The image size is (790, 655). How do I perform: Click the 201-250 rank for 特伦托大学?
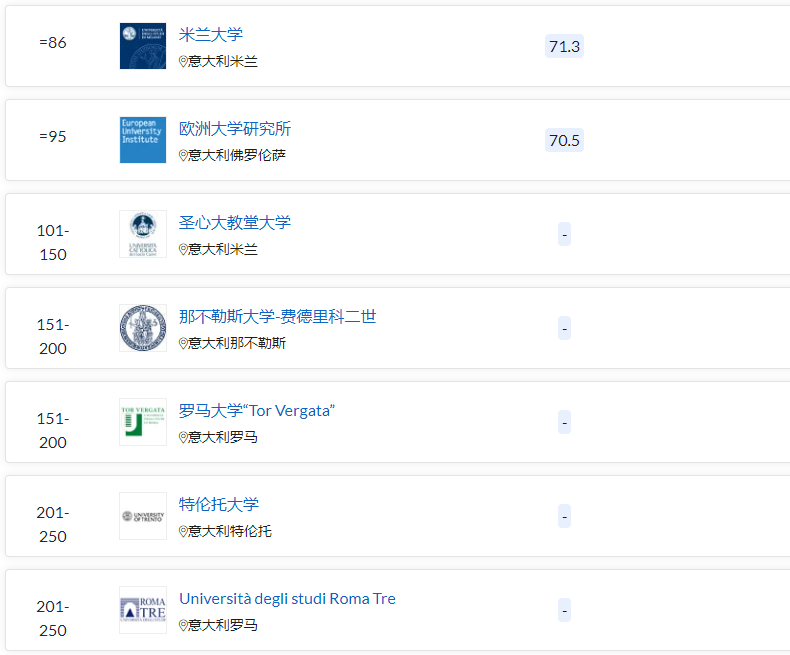click(x=53, y=525)
